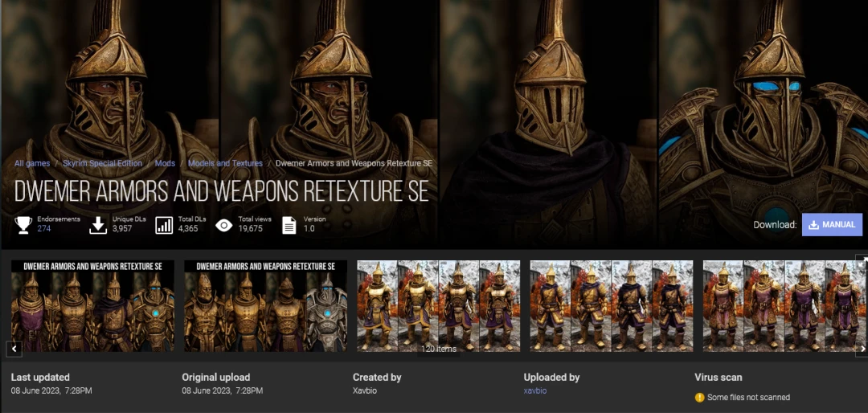Click the Unique DLs download icon
Viewport: 868px width, 413px height.
[x=98, y=225]
